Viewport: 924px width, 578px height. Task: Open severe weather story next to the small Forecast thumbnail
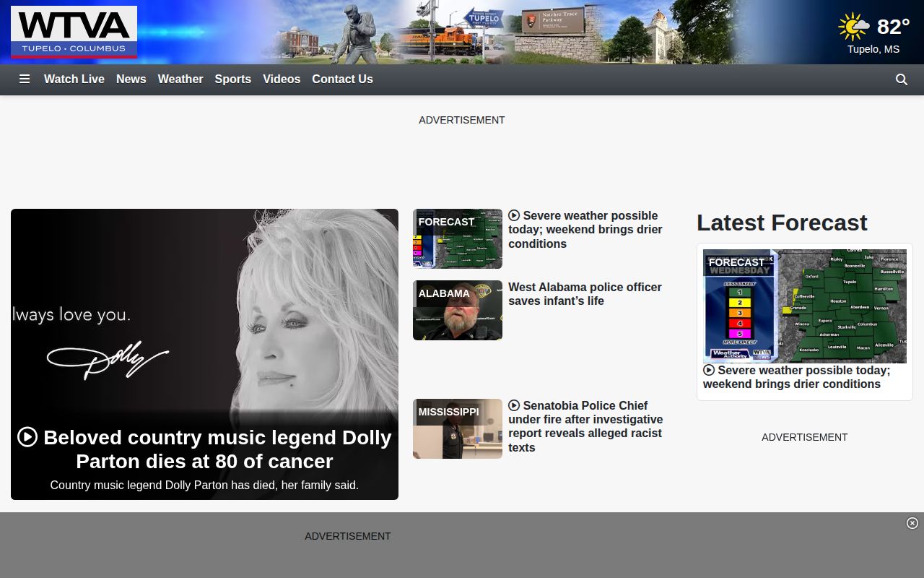tap(585, 230)
